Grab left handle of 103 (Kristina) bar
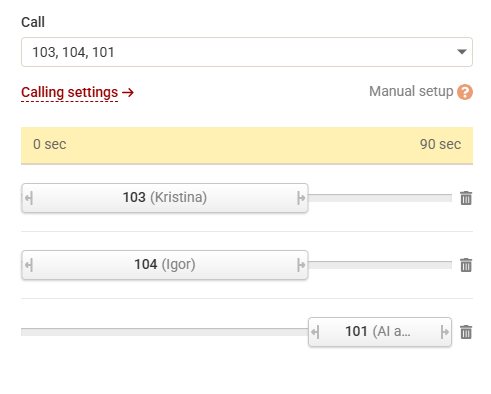 click(29, 199)
